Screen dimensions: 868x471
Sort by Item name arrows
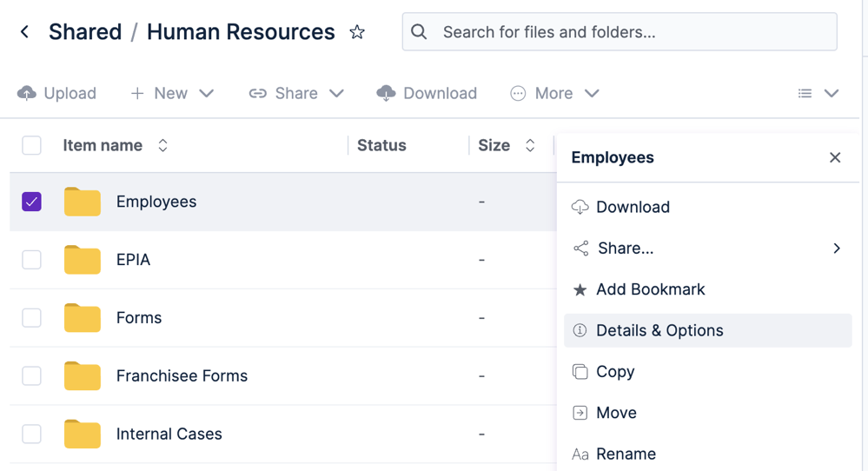(x=162, y=146)
